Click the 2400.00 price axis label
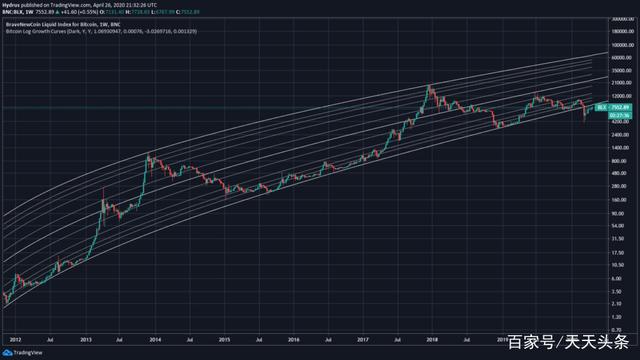 pyautogui.click(x=621, y=135)
